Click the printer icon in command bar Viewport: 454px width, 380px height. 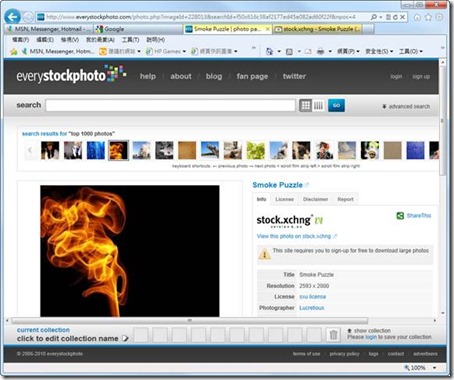[320, 51]
